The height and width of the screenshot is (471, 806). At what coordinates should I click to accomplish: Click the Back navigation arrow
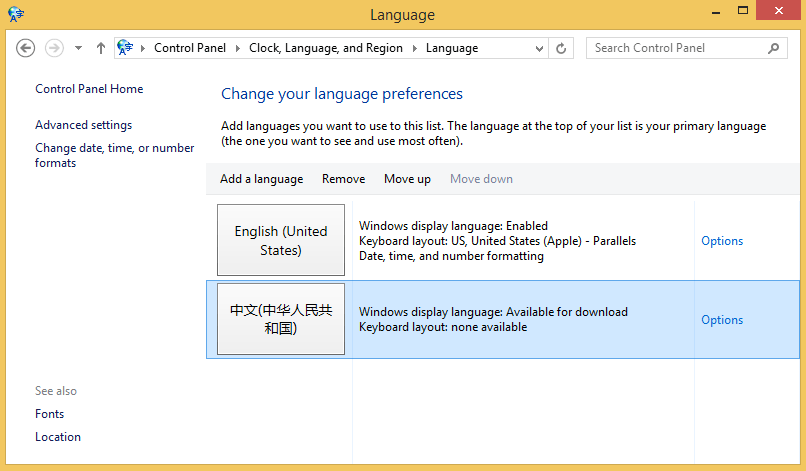[x=25, y=48]
